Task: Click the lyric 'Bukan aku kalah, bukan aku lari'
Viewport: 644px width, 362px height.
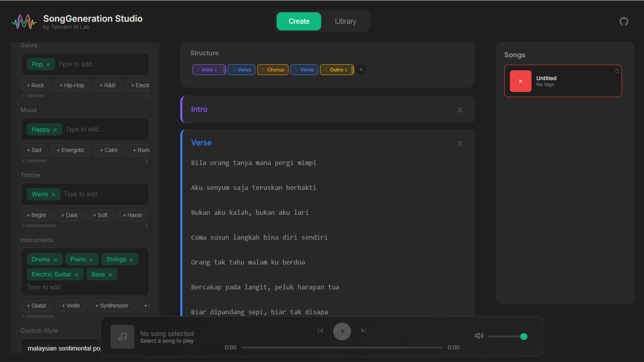Action: 250,213
